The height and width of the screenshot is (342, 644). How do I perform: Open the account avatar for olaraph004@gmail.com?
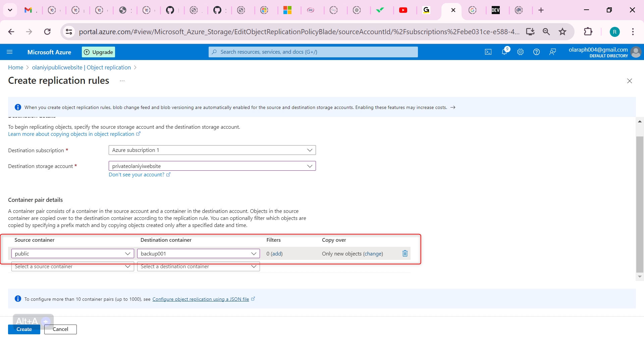[636, 52]
